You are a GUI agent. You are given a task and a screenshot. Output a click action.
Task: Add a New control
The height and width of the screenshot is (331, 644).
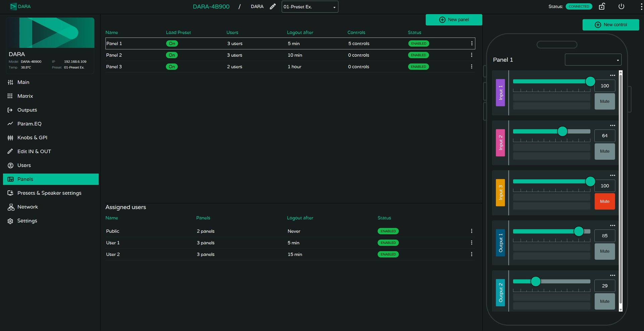(611, 25)
